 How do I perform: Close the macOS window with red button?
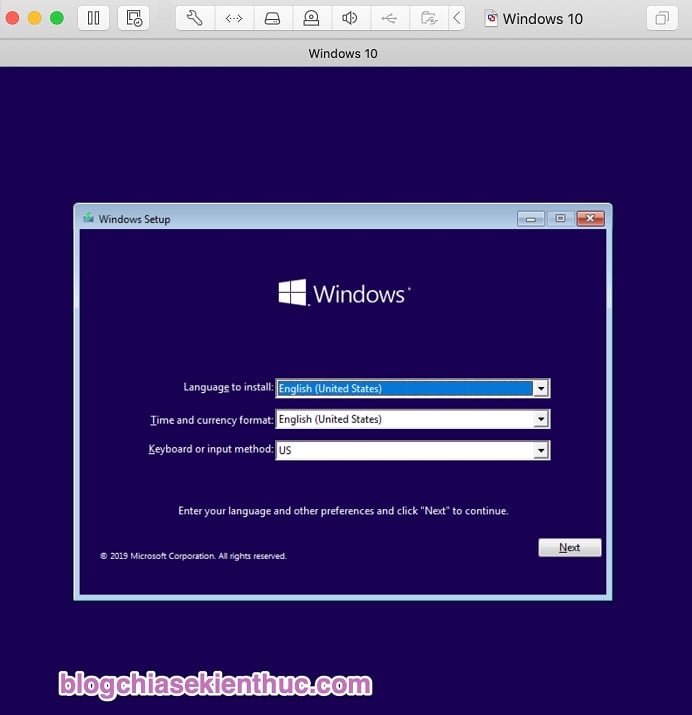point(12,18)
